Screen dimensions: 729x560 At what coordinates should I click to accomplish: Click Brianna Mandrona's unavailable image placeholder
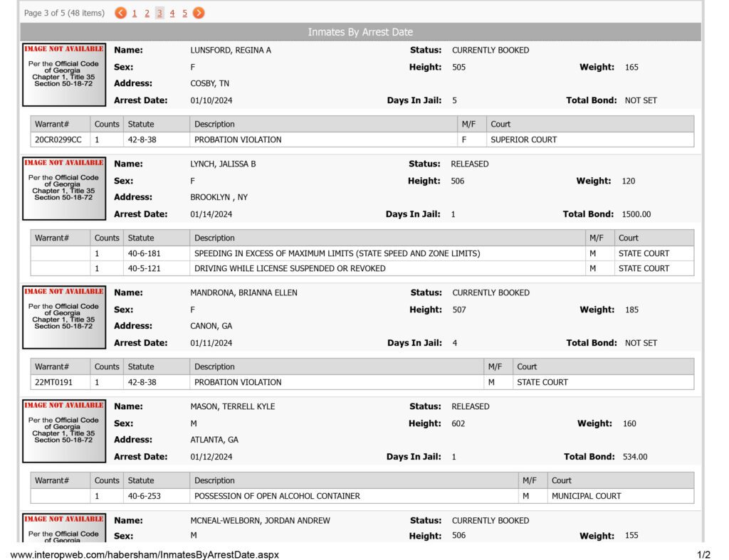[x=64, y=317]
